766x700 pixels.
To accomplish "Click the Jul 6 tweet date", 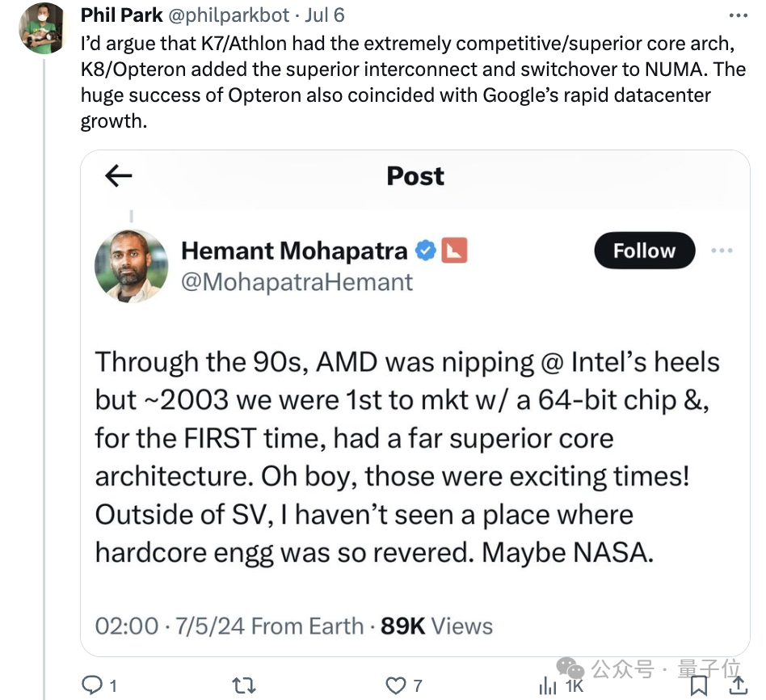I will point(324,15).
